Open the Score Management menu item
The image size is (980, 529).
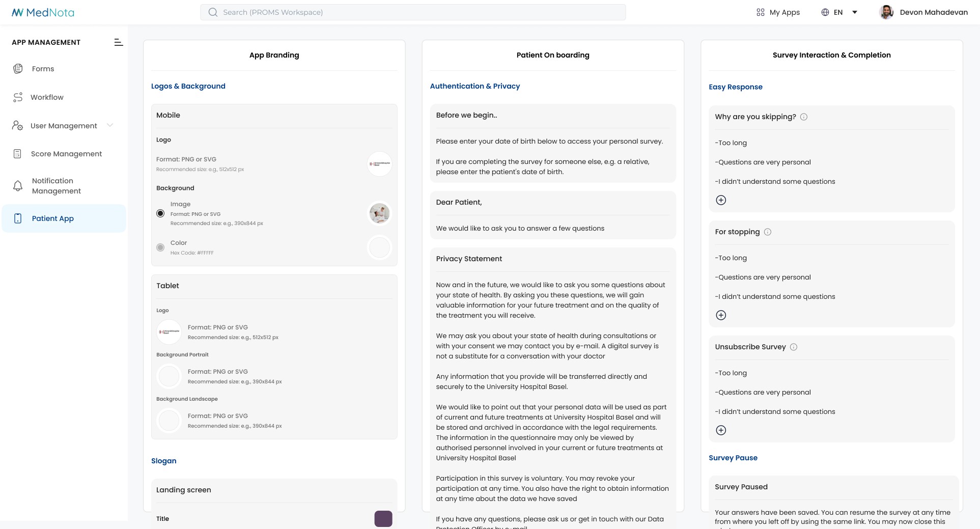point(64,154)
